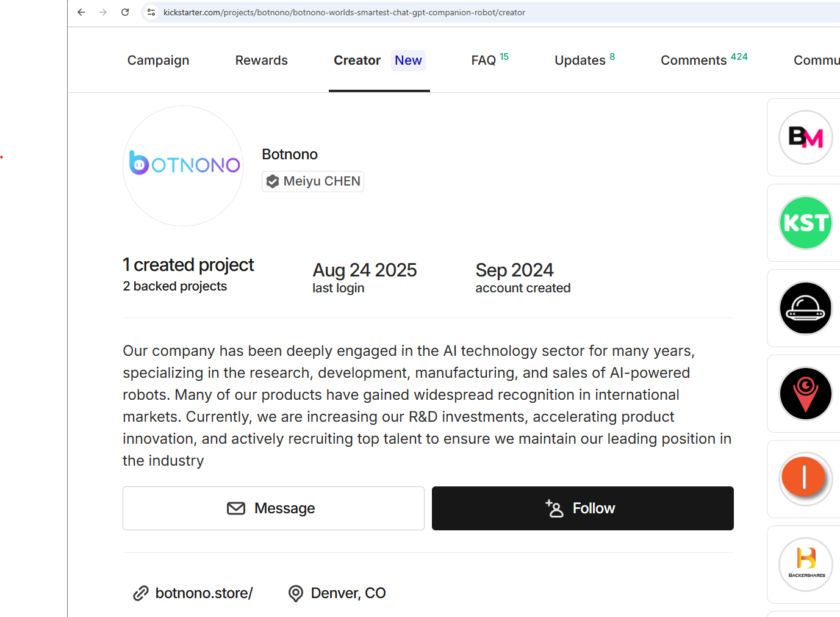Switch to the Rewards tab
Viewport: 840px width, 617px height.
click(x=262, y=60)
